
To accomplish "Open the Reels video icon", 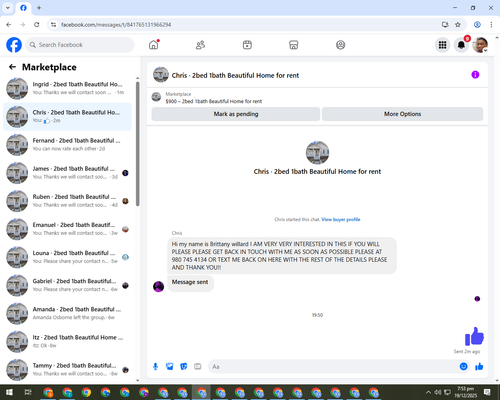I will click(x=247, y=45).
